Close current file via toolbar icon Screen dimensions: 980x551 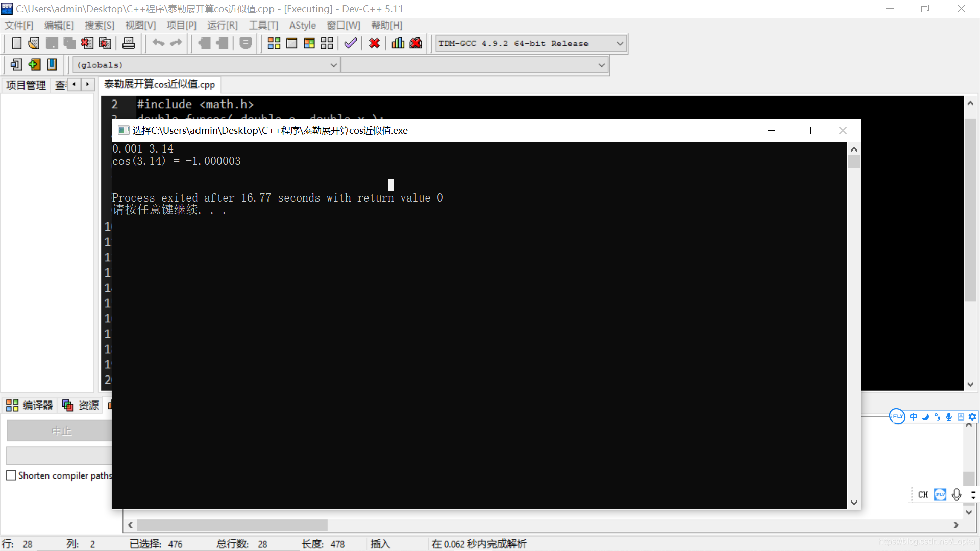(x=87, y=43)
